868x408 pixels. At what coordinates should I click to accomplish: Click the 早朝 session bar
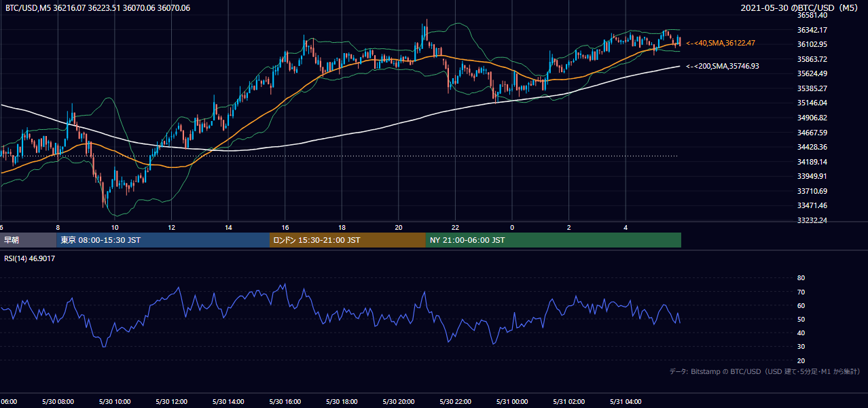(28, 240)
